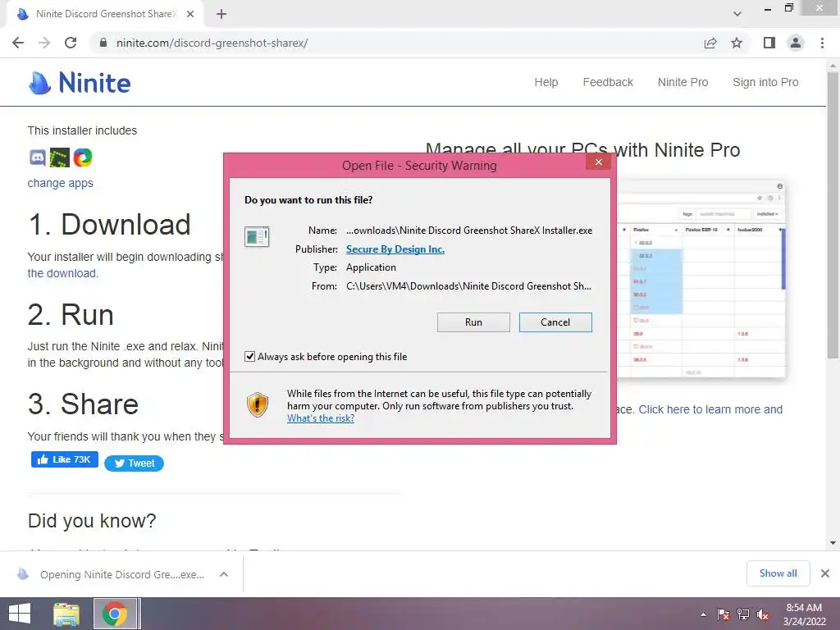The height and width of the screenshot is (630, 840).
Task: Close the downloads bar
Action: 825,573
